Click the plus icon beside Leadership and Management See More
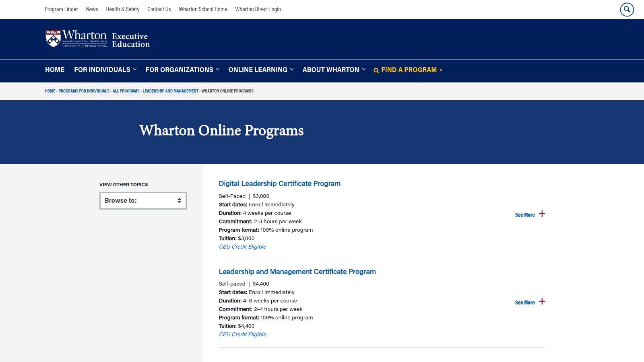The image size is (644, 362). (543, 301)
